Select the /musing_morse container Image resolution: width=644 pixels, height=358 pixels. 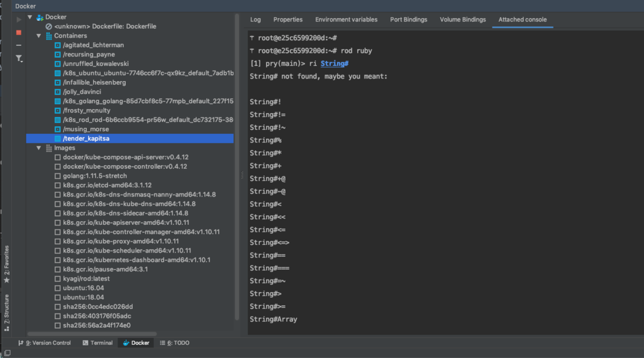(x=86, y=129)
